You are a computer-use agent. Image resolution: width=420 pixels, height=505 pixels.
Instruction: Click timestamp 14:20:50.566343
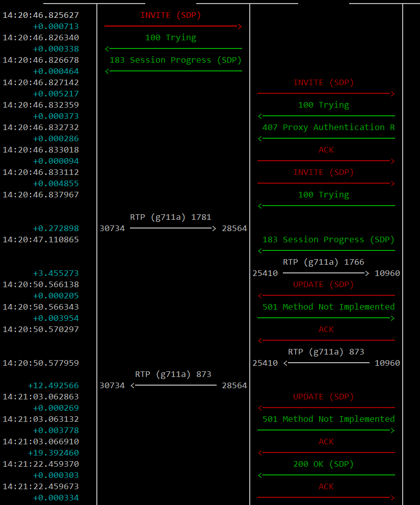[41, 307]
